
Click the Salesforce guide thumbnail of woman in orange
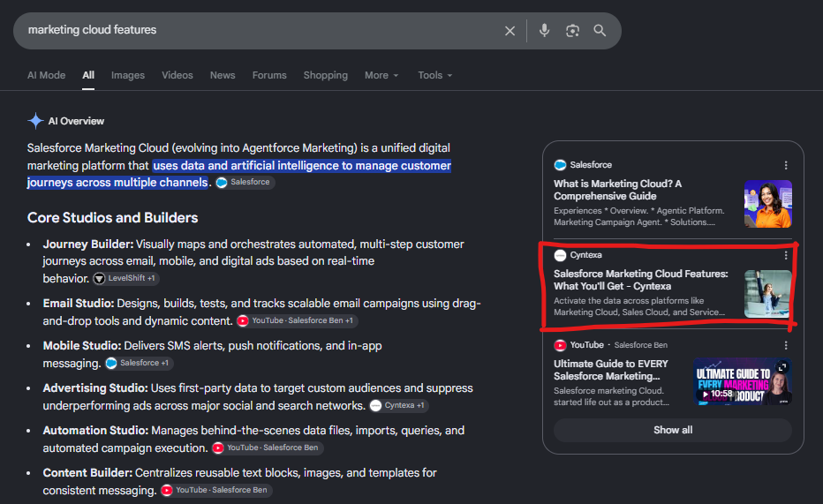click(x=768, y=204)
